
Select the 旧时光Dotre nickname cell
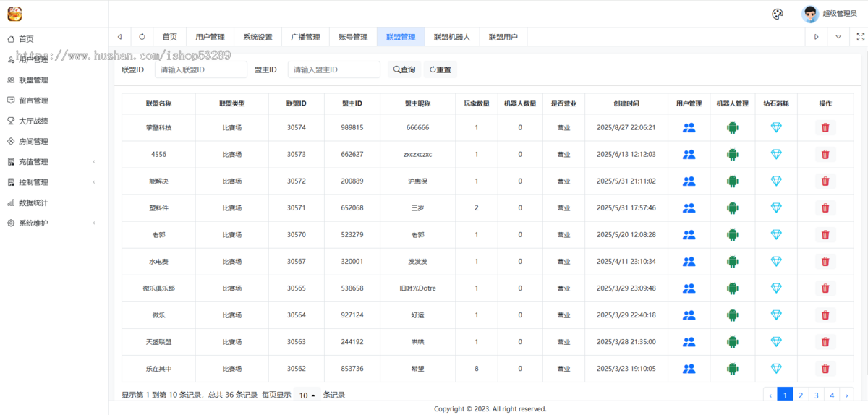pos(417,288)
